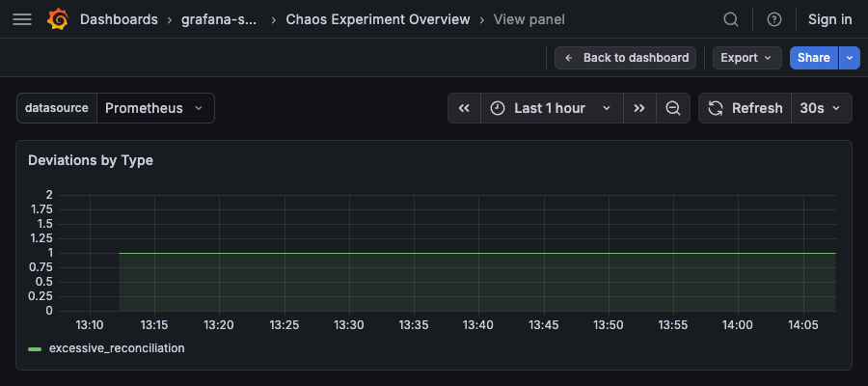Click the Deviations by Type panel title
868x386 pixels.
[91, 160]
